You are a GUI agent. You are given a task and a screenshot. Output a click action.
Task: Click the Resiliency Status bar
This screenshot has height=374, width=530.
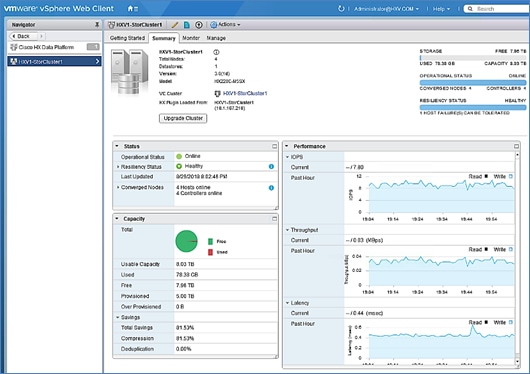pyautogui.click(x=473, y=107)
